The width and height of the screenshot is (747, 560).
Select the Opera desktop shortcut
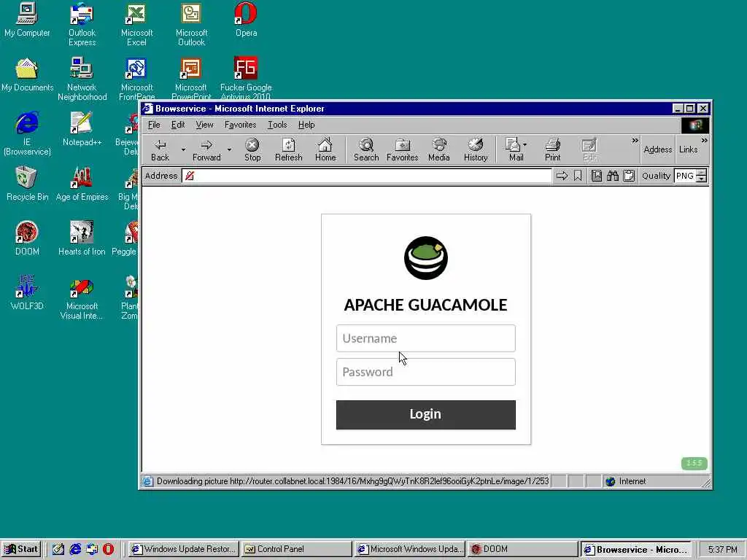point(246,20)
